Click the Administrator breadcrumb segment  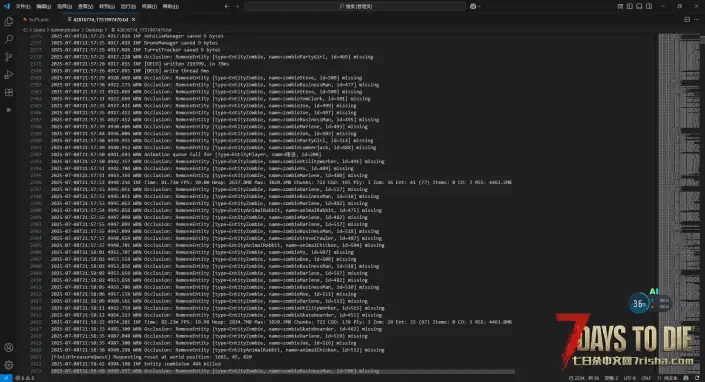click(x=65, y=30)
